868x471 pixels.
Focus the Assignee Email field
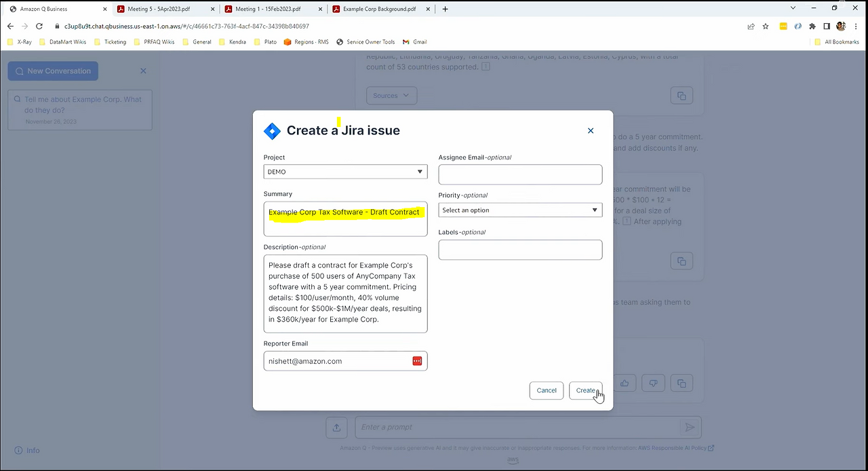point(520,174)
